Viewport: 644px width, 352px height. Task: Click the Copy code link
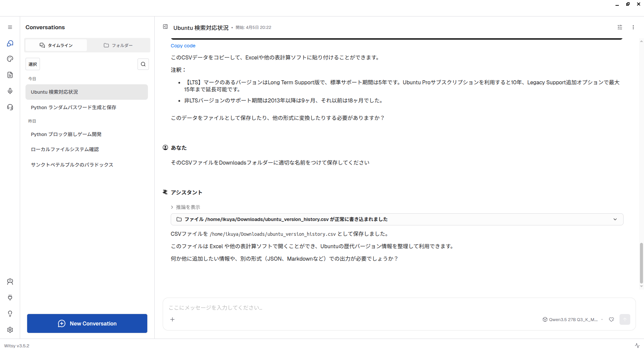tap(183, 46)
